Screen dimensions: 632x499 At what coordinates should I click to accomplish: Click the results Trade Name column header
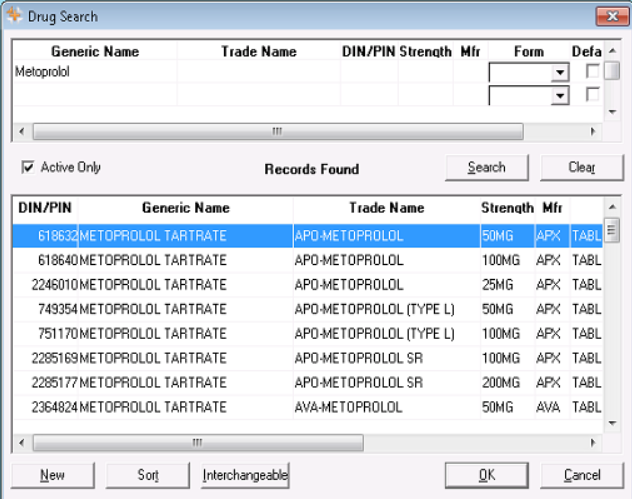coord(387,208)
